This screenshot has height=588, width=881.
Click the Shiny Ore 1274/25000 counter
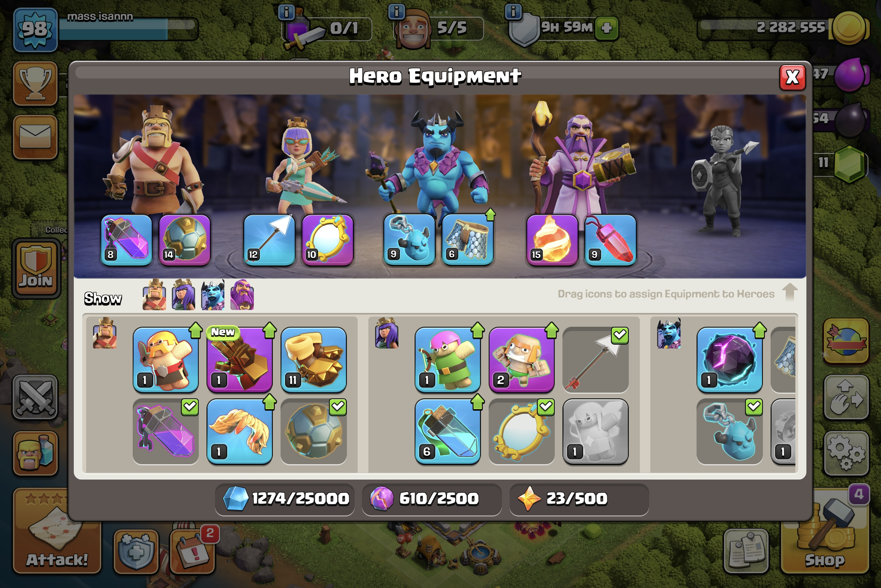click(285, 499)
